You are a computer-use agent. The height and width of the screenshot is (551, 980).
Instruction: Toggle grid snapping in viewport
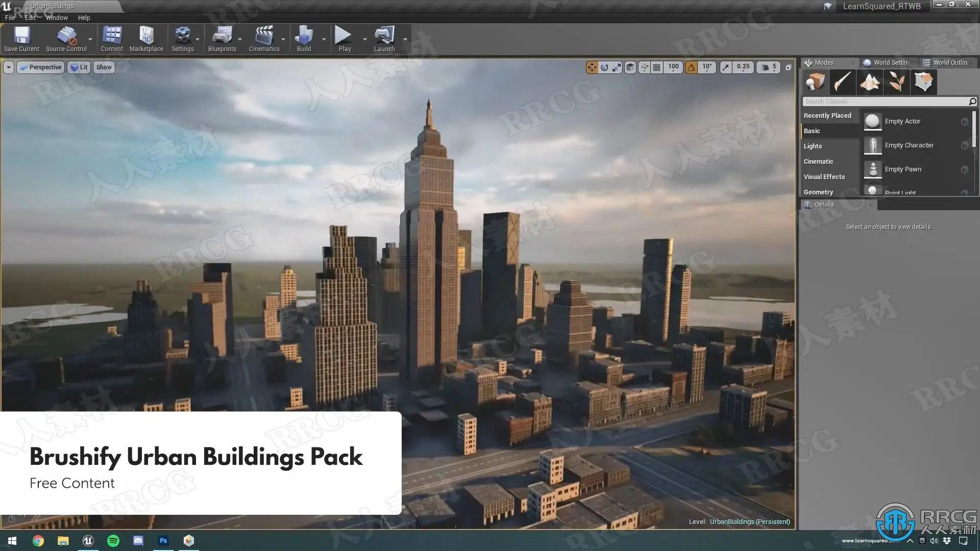coord(657,67)
